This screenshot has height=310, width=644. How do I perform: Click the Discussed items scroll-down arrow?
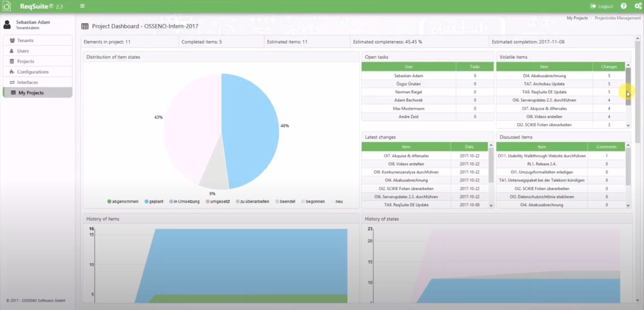pos(628,206)
